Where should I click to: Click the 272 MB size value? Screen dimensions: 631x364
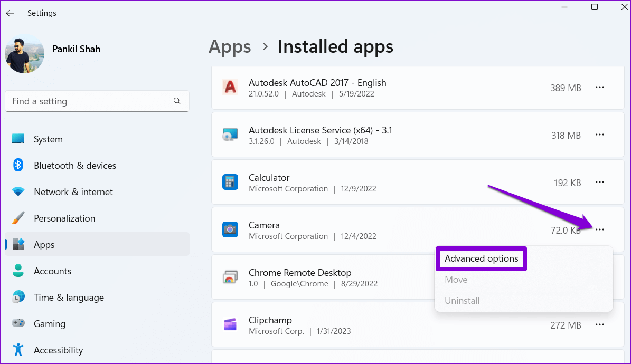pos(566,325)
